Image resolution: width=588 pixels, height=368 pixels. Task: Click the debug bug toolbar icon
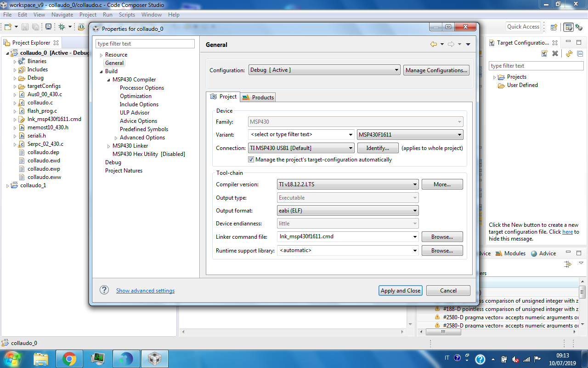pyautogui.click(x=62, y=27)
